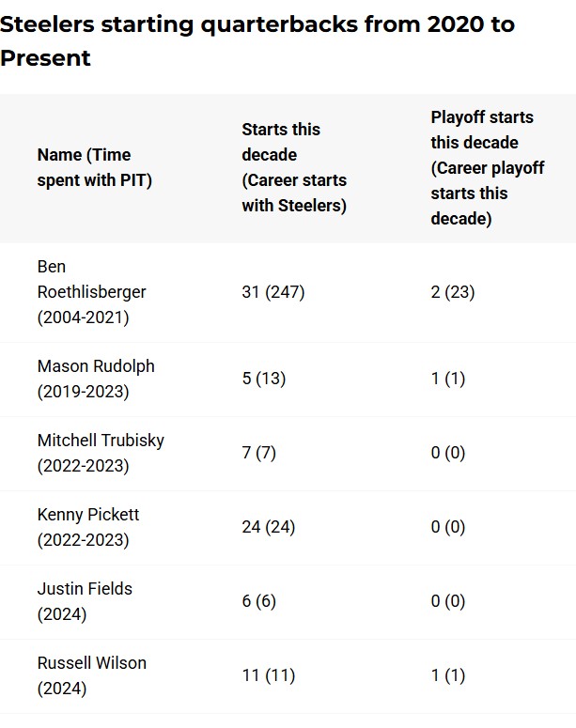Click the 7 (7) starts value

click(258, 453)
